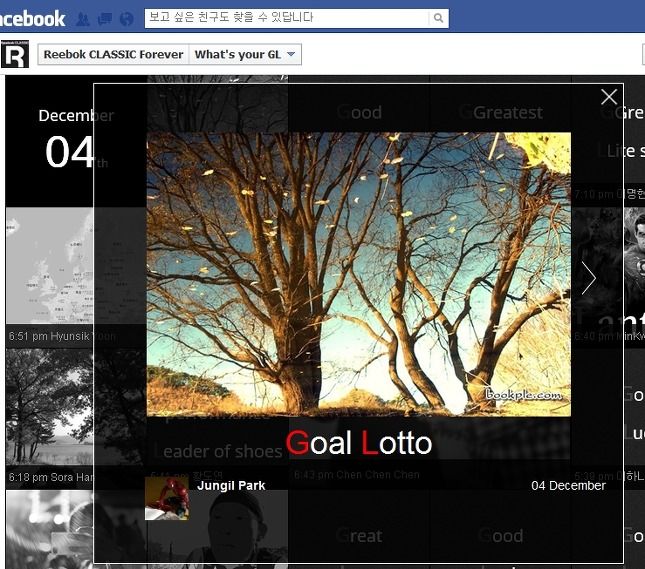Click the large tree photo in lightbox
The height and width of the screenshot is (569, 645).
(x=359, y=274)
